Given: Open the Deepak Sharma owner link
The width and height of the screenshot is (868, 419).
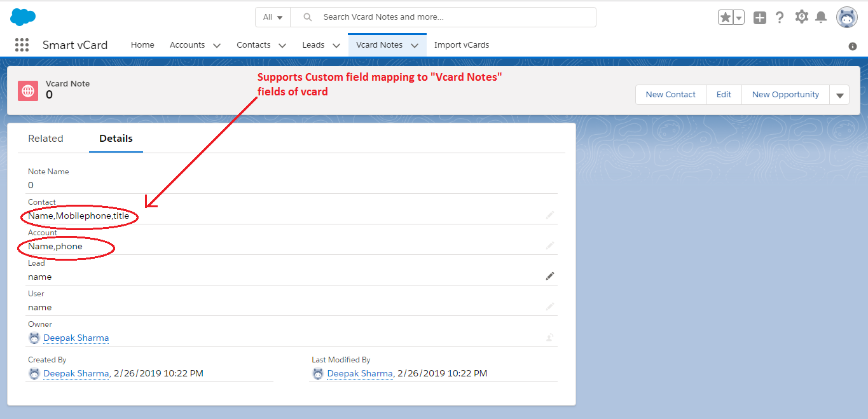Looking at the screenshot, I should tap(76, 338).
